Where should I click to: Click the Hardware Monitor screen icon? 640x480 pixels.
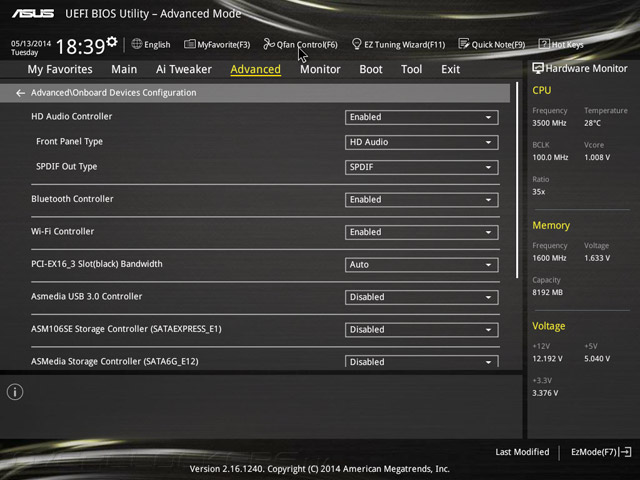click(x=538, y=68)
